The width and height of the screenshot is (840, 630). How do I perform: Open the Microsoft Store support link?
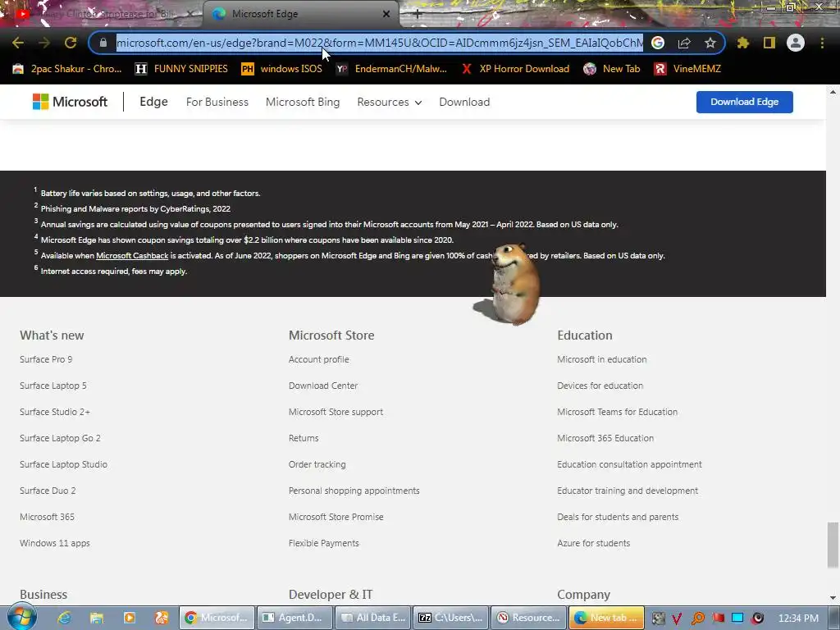[336, 412]
